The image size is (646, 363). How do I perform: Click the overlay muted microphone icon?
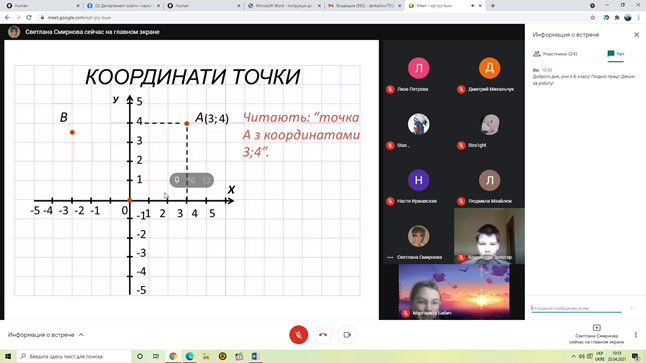192,180
